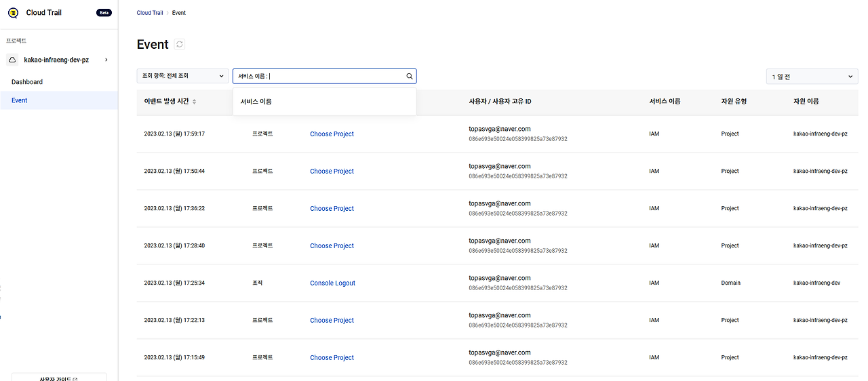Open Dashboard in sidebar
Viewport: 868px width, 381px height.
point(27,82)
